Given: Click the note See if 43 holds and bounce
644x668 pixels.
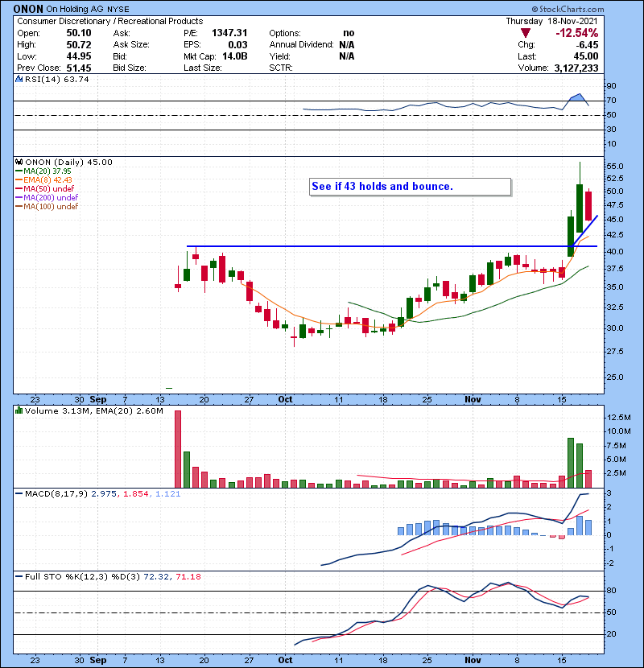Looking at the screenshot, I should coord(382,187).
